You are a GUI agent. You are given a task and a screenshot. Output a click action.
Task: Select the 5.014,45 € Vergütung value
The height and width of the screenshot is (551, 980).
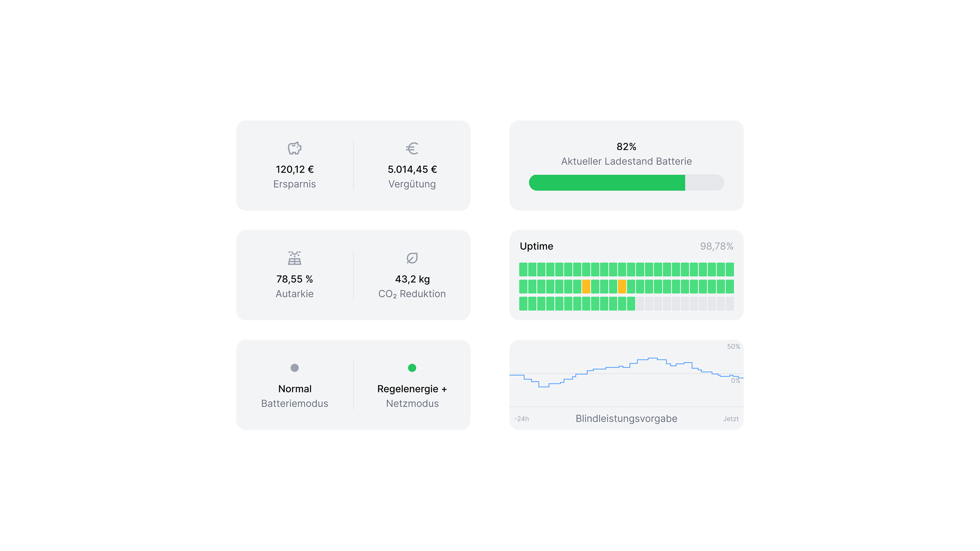(x=412, y=169)
